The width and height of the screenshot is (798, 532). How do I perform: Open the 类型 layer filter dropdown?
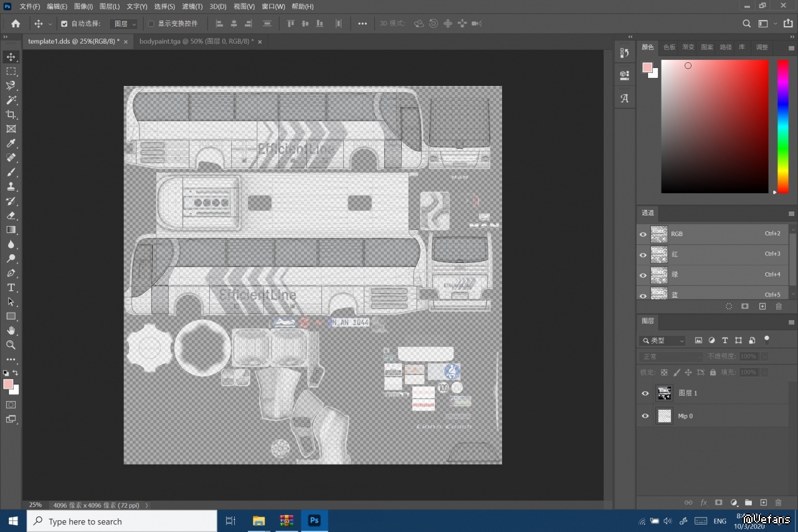click(663, 341)
